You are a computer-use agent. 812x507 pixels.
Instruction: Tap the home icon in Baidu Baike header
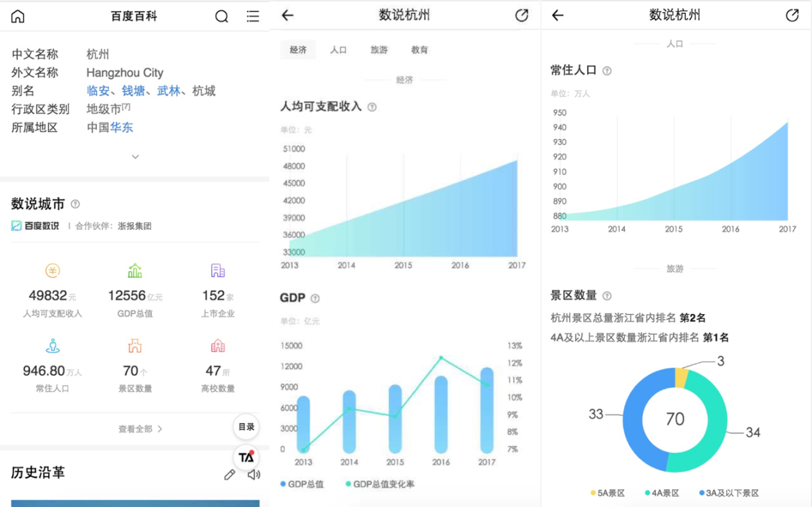pyautogui.click(x=18, y=16)
